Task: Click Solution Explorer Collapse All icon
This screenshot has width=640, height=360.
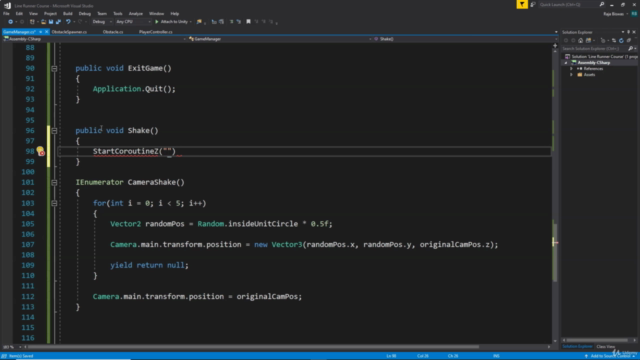Action: pos(629,40)
